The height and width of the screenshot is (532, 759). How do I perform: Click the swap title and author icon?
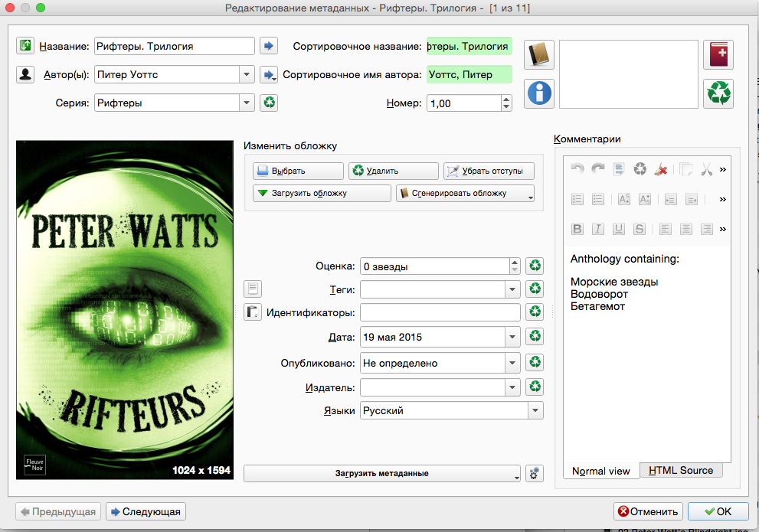[x=25, y=46]
